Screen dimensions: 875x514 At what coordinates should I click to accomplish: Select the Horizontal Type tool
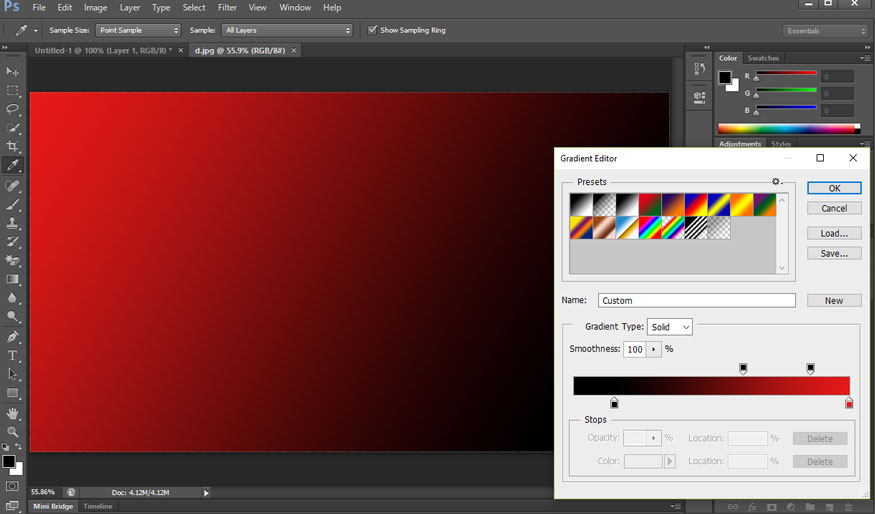12,356
